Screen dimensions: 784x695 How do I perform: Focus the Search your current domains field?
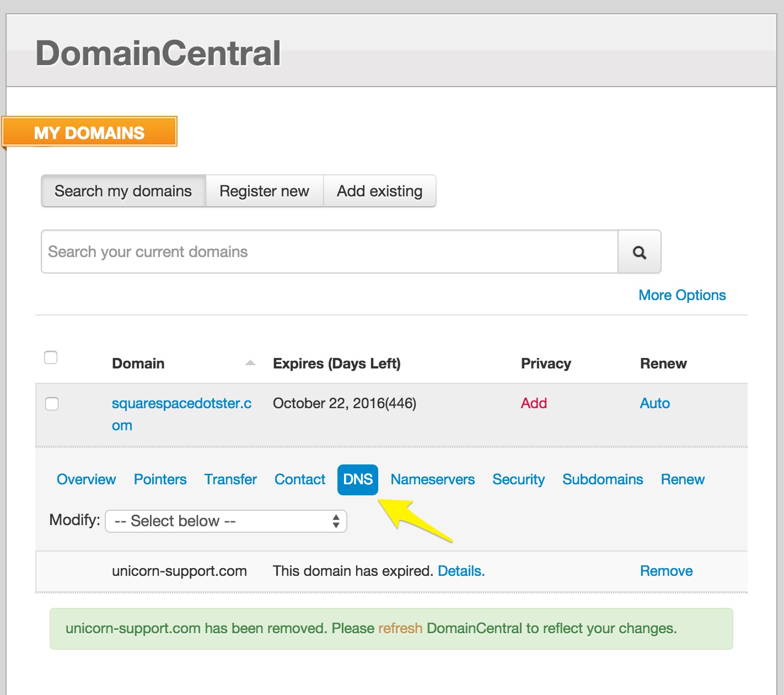point(329,252)
